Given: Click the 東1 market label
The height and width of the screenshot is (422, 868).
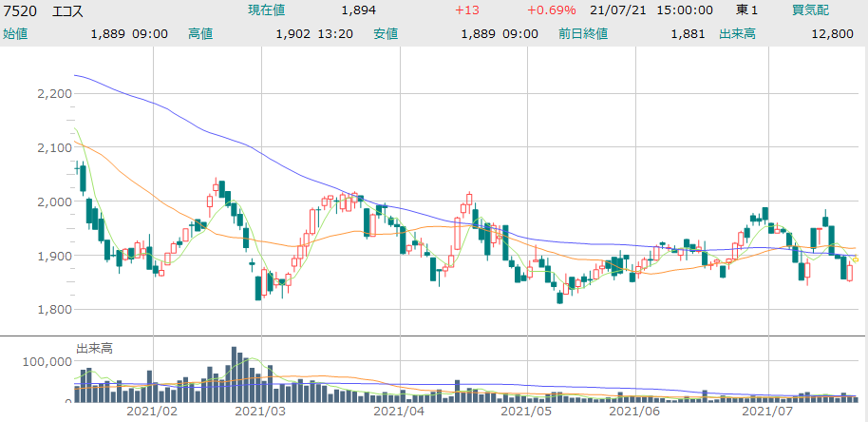Looking at the screenshot, I should pyautogui.click(x=746, y=10).
